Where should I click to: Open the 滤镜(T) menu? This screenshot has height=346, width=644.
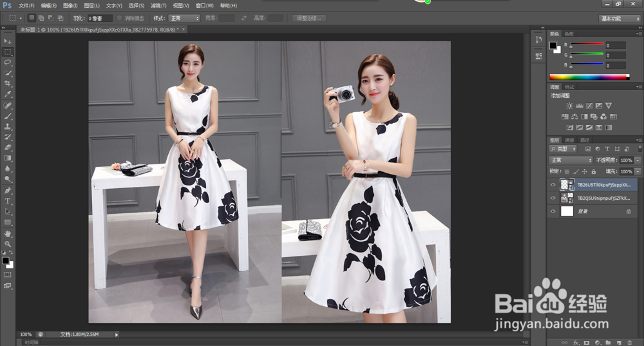(158, 6)
